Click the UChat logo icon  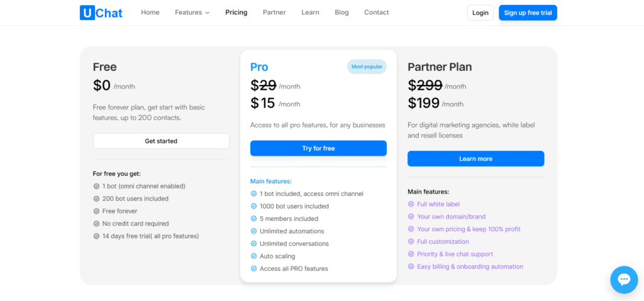click(x=87, y=13)
